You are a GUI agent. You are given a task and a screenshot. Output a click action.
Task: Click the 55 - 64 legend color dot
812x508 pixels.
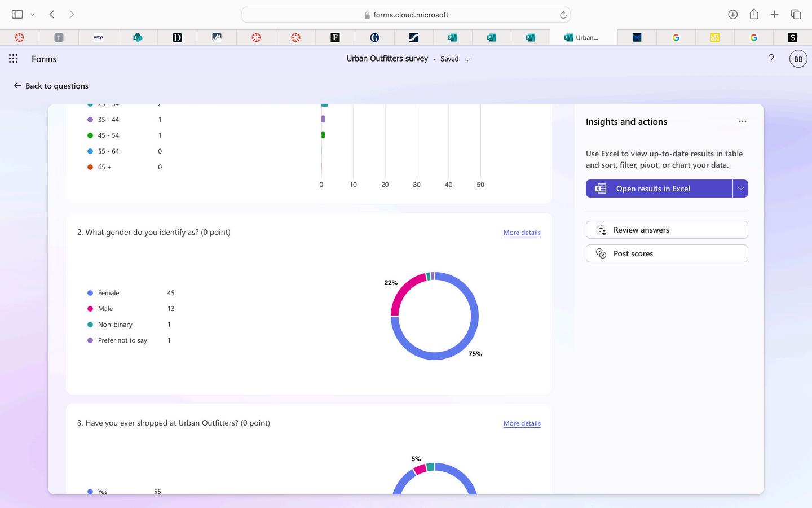coord(90,151)
